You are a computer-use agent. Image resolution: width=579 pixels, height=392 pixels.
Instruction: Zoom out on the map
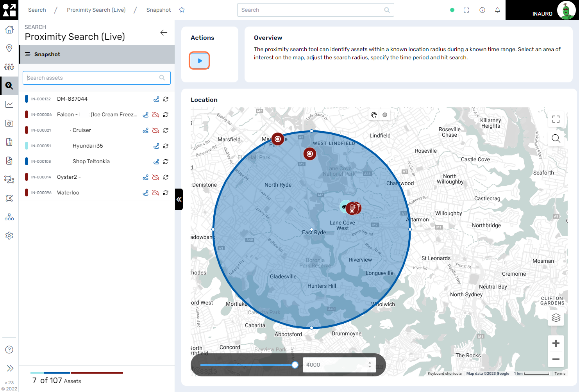tap(556, 359)
